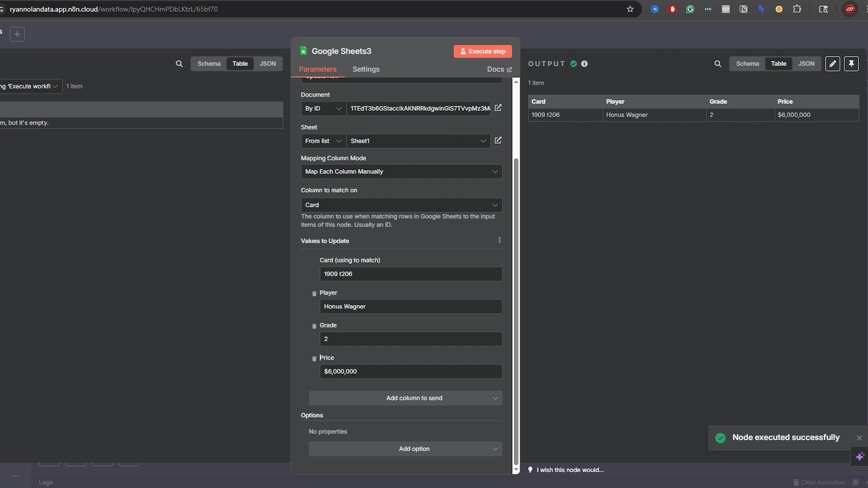Image resolution: width=868 pixels, height=488 pixels.
Task: Click the pin output data icon
Action: click(x=851, y=64)
